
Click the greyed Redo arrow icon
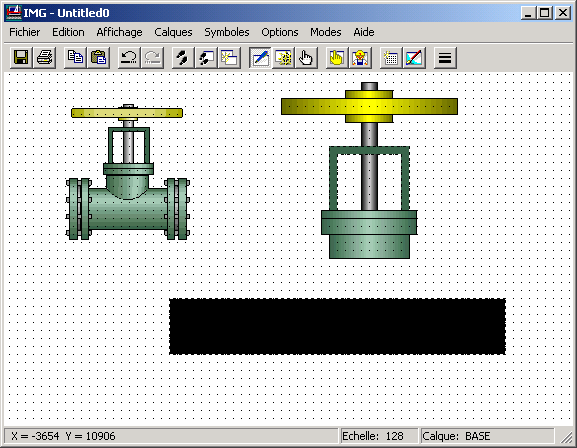click(152, 58)
